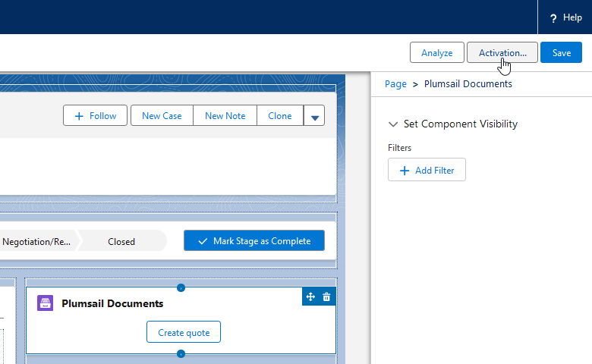Click the plus icon in Add Filter
The image size is (592, 364).
pyautogui.click(x=405, y=171)
